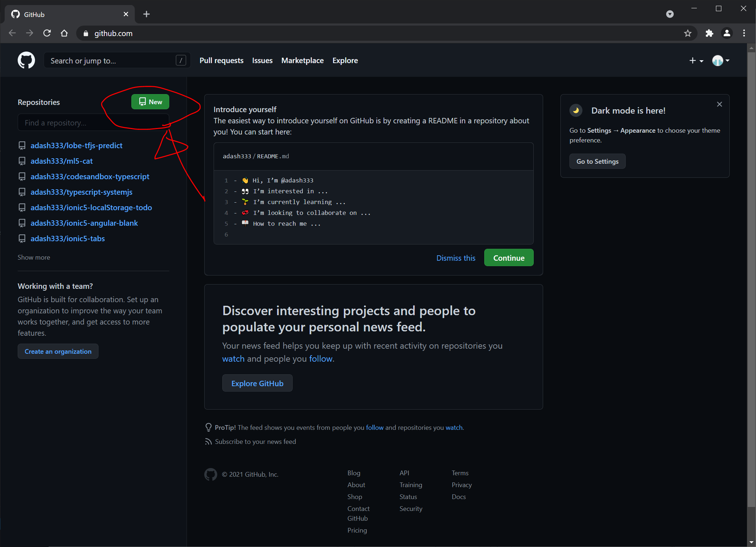Click Subscribe to your news feed
The width and height of the screenshot is (756, 547).
click(255, 442)
